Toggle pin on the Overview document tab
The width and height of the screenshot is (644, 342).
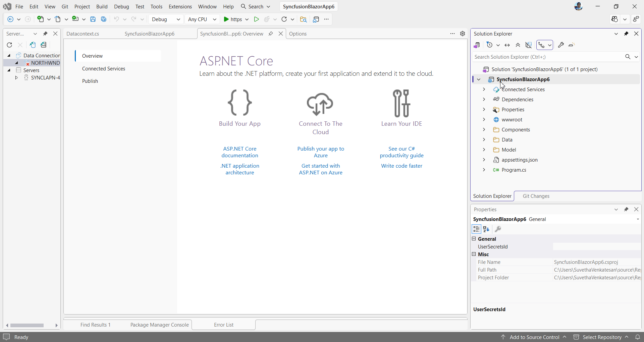(x=271, y=34)
